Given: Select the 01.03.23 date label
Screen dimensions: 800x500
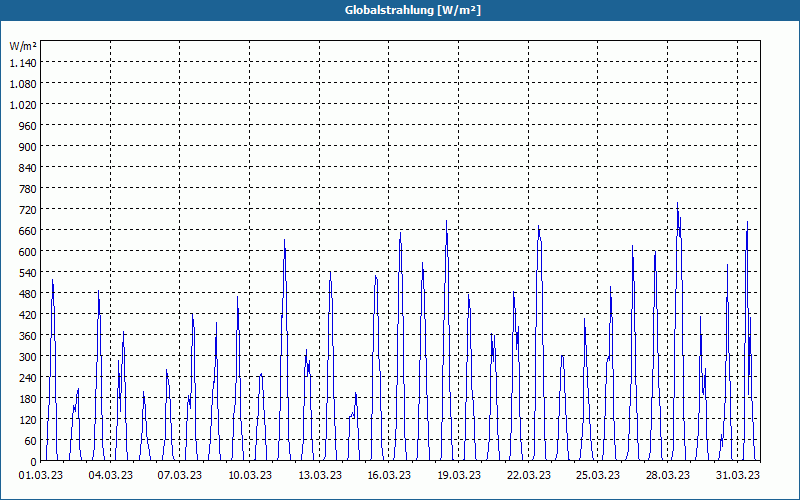Looking at the screenshot, I should pyautogui.click(x=41, y=475).
